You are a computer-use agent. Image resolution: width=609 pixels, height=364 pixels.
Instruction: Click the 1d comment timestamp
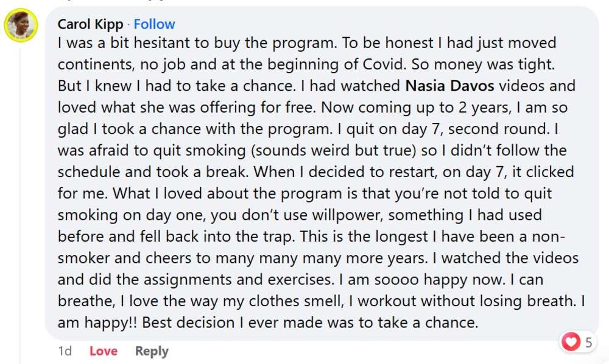point(65,351)
